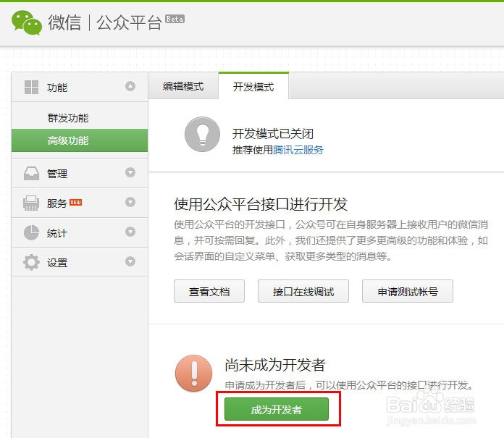Open 群发功能 in the sidebar
Image resolution: width=504 pixels, height=438 pixels.
point(68,118)
